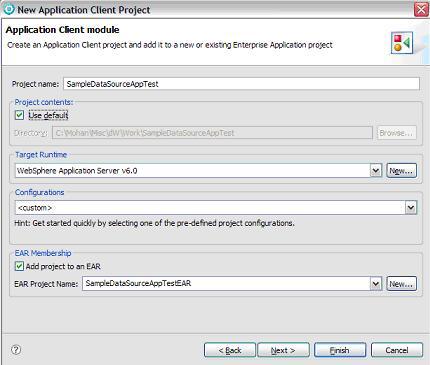Click the Finish button
The image size is (430, 365).
pyautogui.click(x=340, y=350)
